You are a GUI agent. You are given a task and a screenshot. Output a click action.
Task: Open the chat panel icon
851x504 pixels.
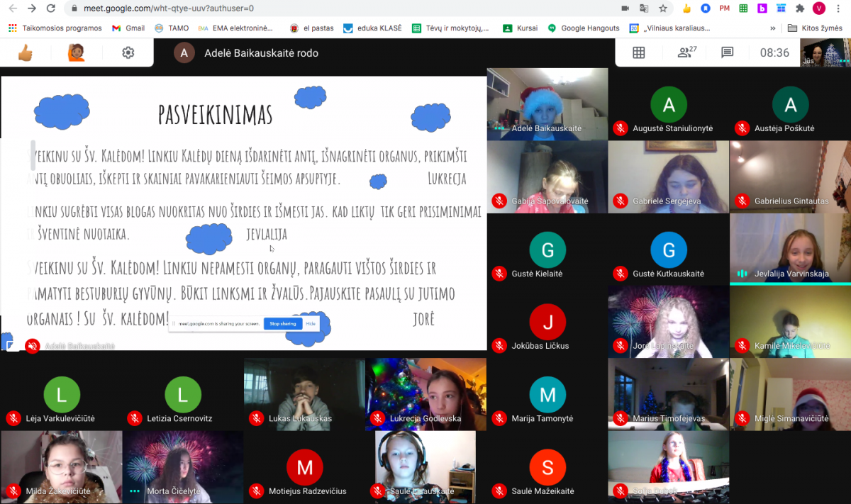click(727, 52)
